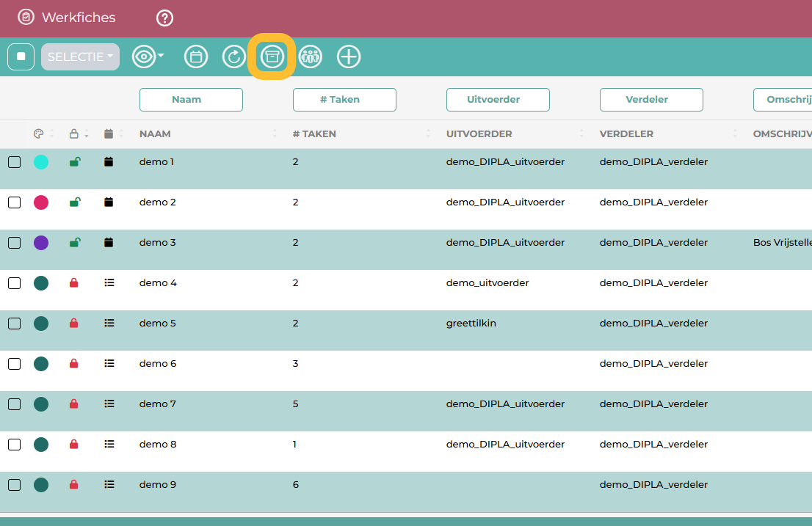Click the Werkfiches title text

tap(79, 17)
